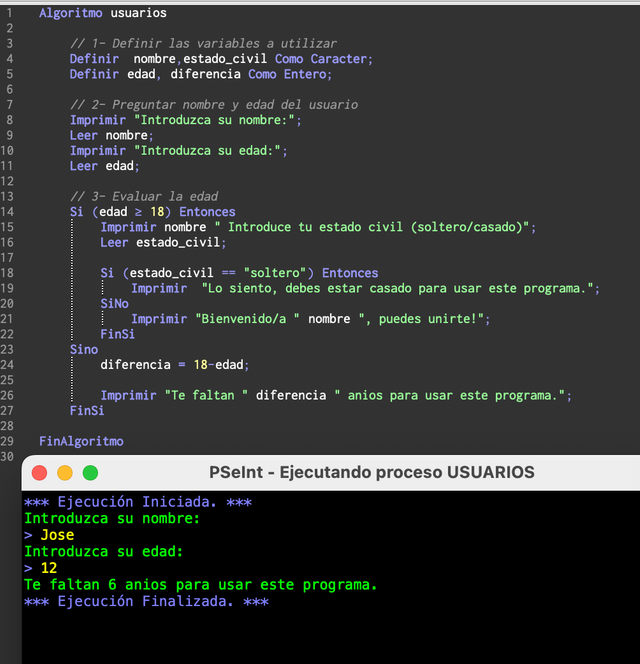The width and height of the screenshot is (640, 664).
Task: Click console output 'Introduzca su nombre:'
Action: coord(112,518)
